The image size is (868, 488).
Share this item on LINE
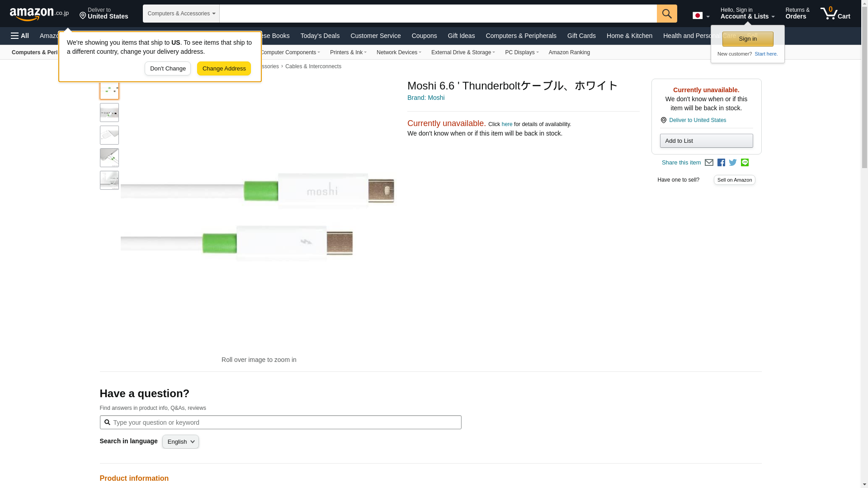coord(745,163)
